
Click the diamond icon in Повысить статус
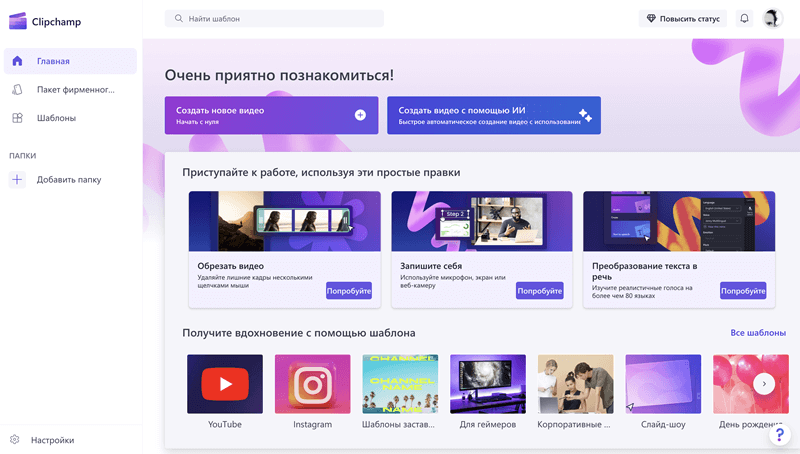click(651, 18)
